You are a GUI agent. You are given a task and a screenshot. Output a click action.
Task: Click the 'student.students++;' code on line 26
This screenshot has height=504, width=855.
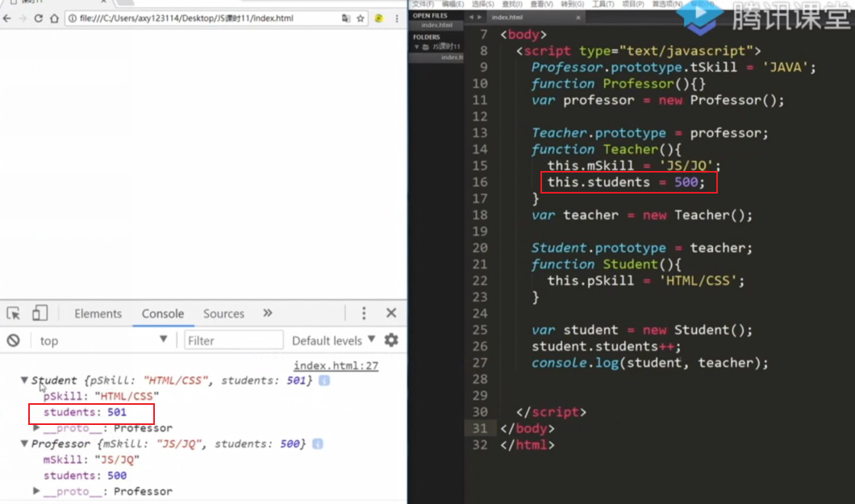tap(607, 346)
